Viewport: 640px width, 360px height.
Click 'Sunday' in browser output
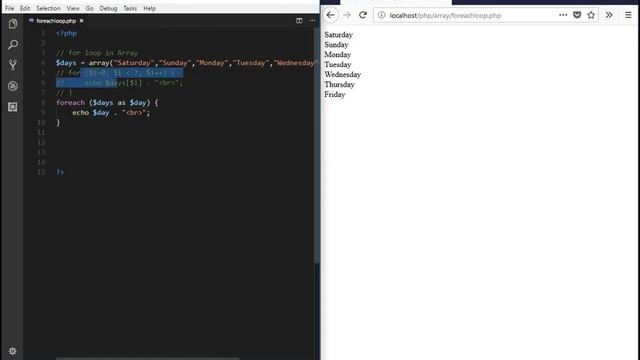[336, 44]
